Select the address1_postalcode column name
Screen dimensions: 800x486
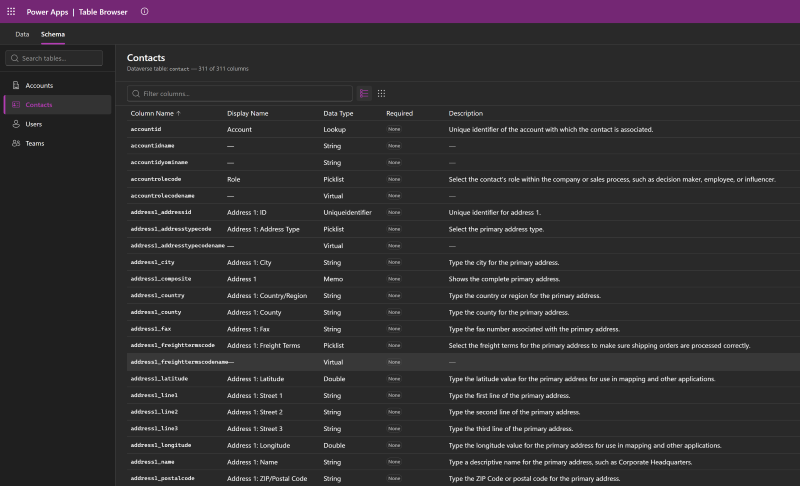tap(162, 478)
